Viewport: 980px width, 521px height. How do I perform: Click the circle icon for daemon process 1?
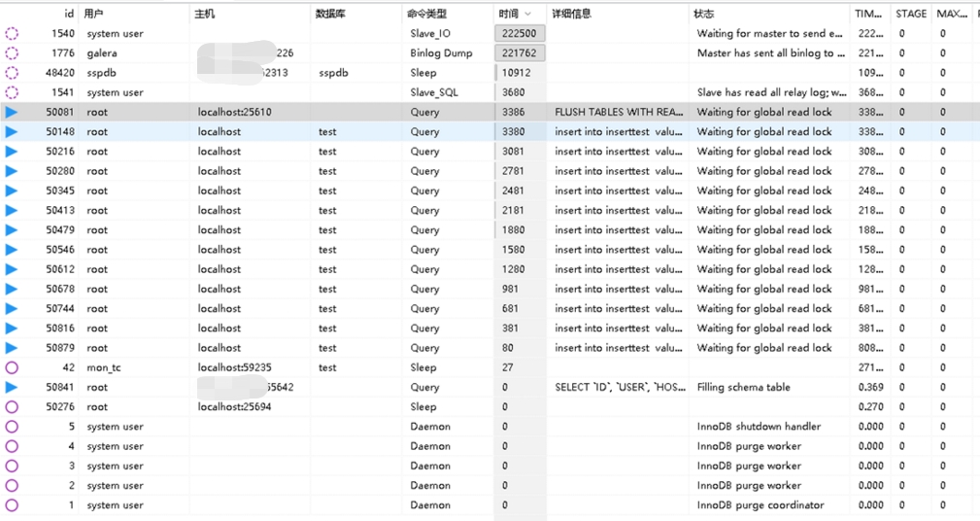tap(12, 505)
